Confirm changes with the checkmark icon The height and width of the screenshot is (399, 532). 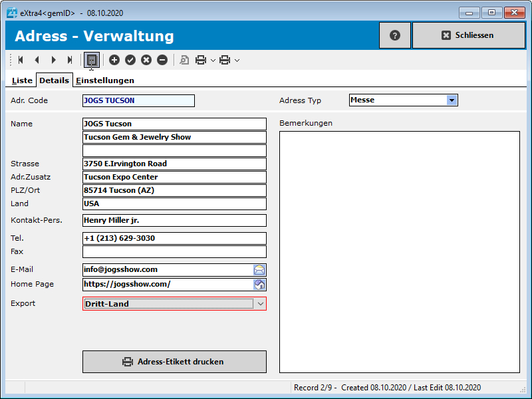coord(130,60)
